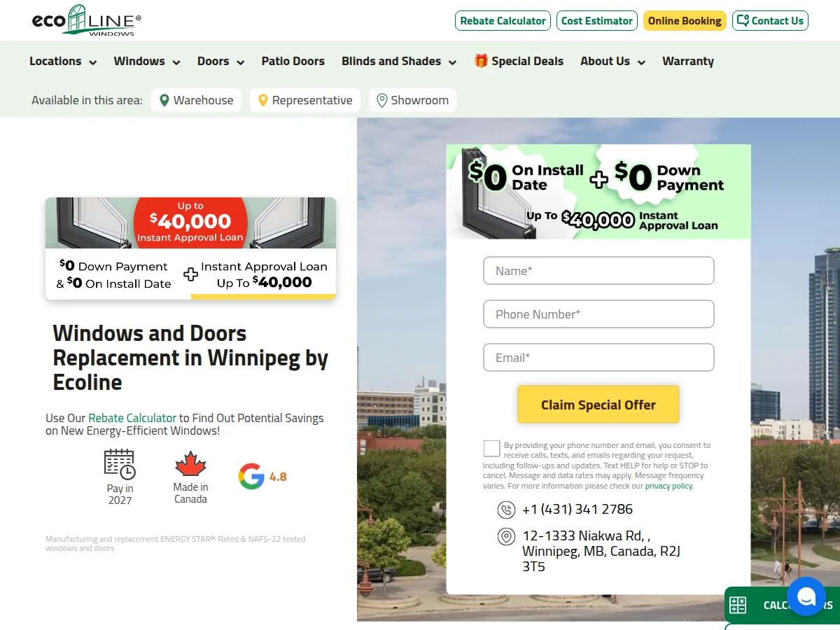Open the Blinds and Shades label
Screen dimensions: 840x630
(x=391, y=61)
